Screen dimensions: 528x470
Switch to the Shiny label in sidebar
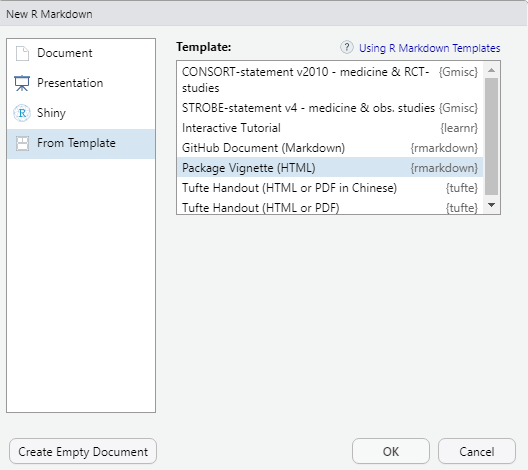(x=51, y=113)
